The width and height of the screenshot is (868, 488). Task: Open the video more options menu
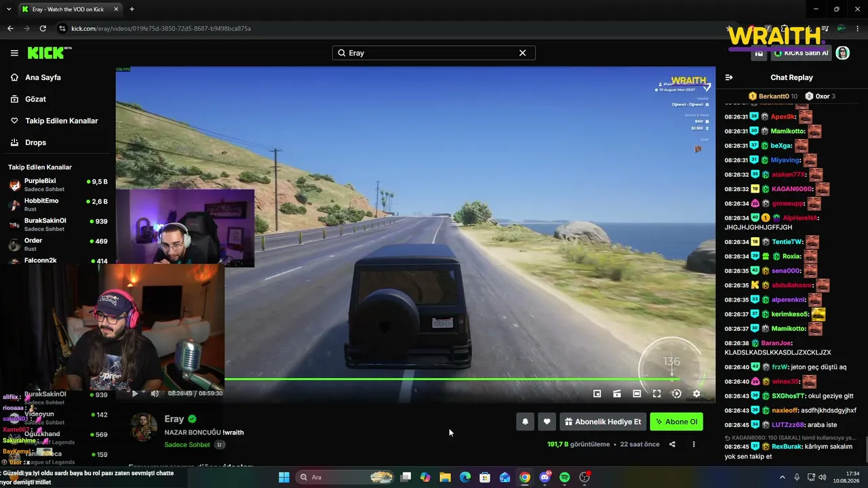694,445
